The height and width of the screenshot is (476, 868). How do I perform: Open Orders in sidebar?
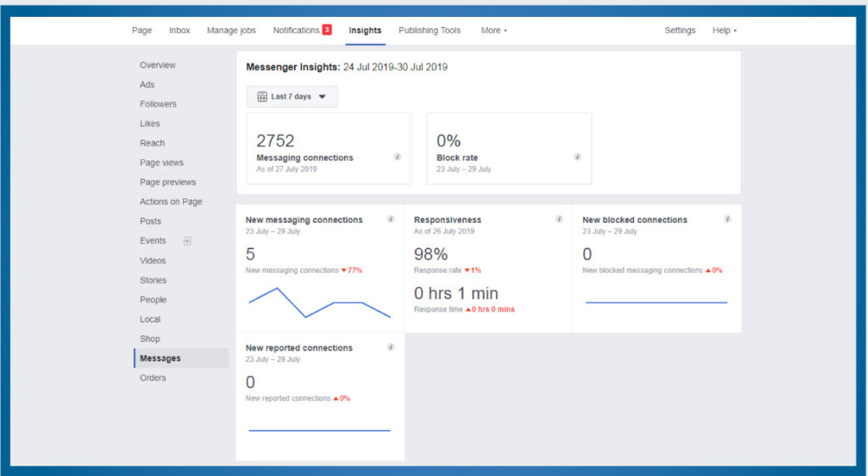coord(153,378)
